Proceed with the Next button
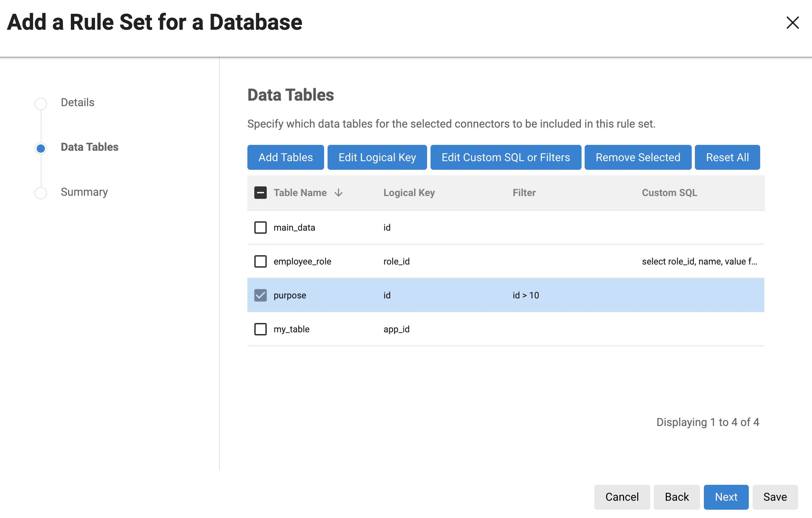Image resolution: width=812 pixels, height=518 pixels. [726, 497]
